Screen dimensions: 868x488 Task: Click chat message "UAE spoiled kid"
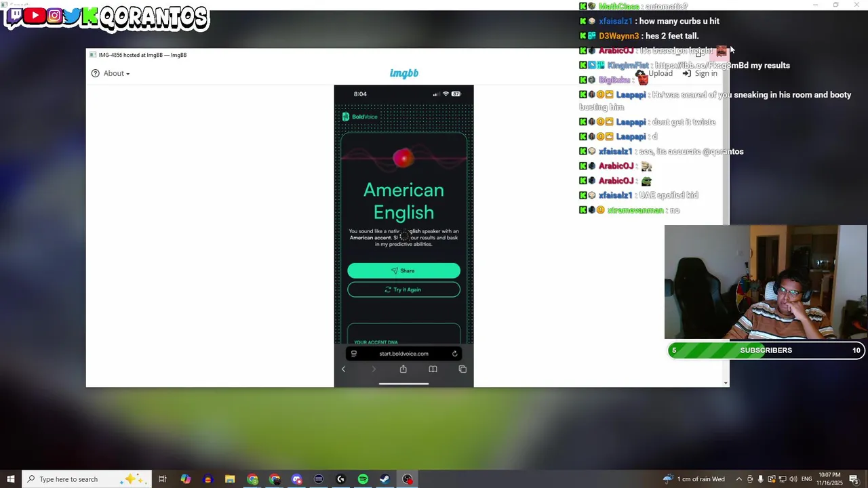coord(668,195)
